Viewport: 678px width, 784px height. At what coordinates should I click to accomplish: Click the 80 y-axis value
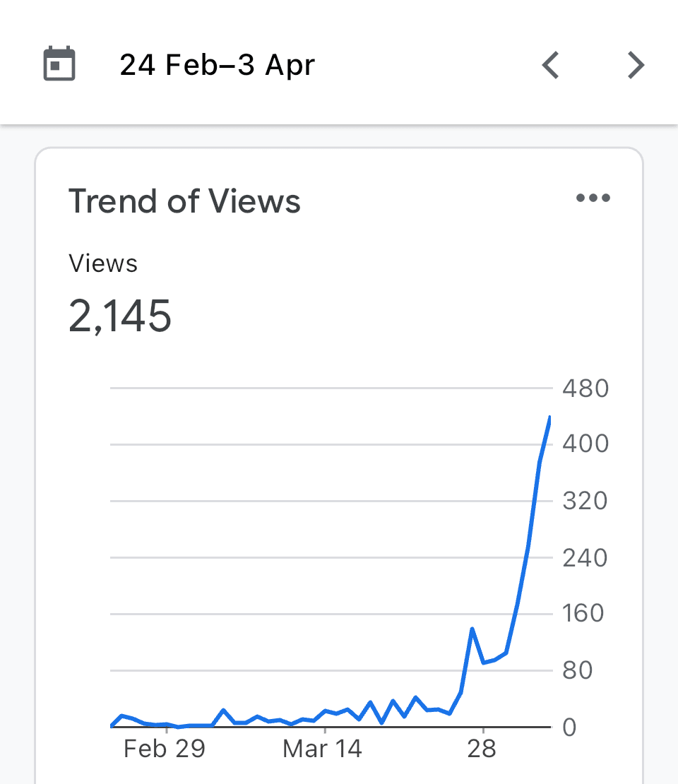click(578, 670)
